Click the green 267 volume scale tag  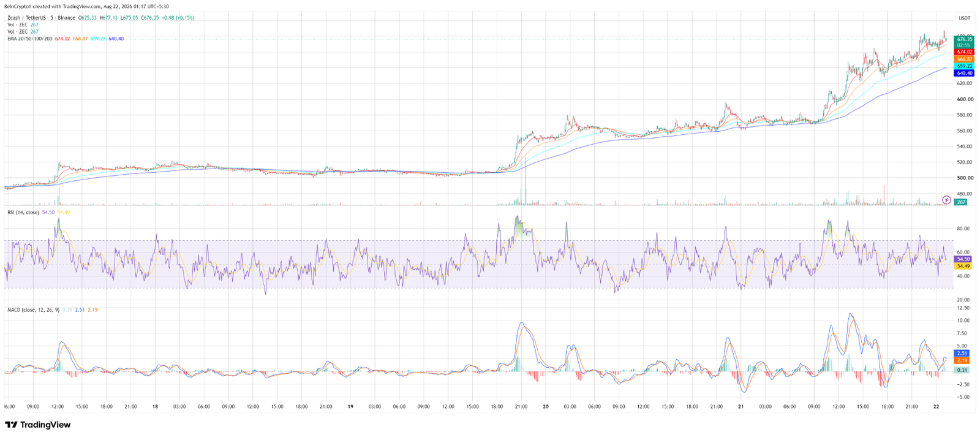(x=961, y=202)
